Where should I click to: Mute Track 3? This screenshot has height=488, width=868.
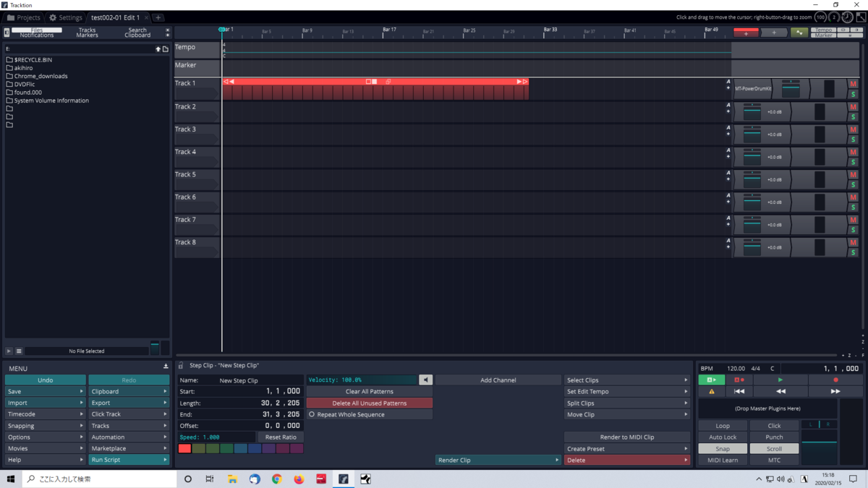click(x=854, y=130)
